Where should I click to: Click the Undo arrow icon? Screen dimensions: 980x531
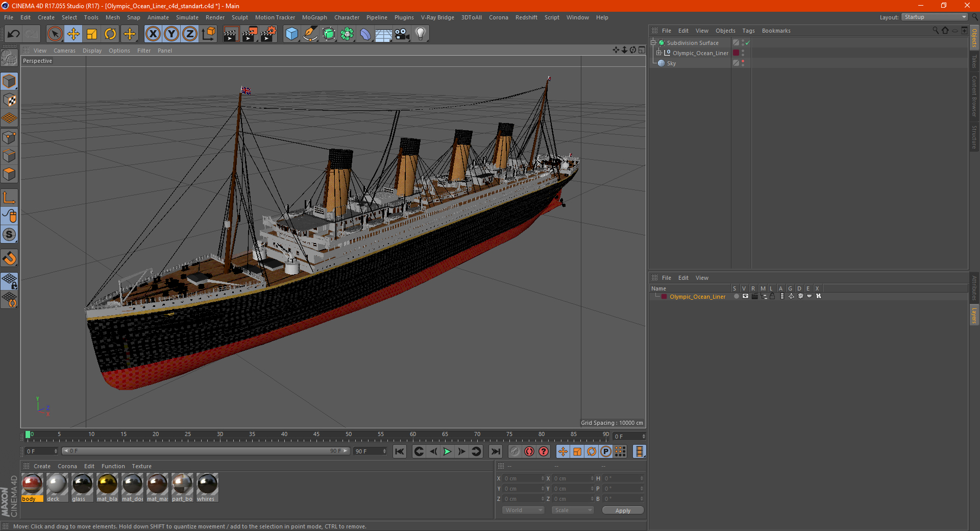13,34
